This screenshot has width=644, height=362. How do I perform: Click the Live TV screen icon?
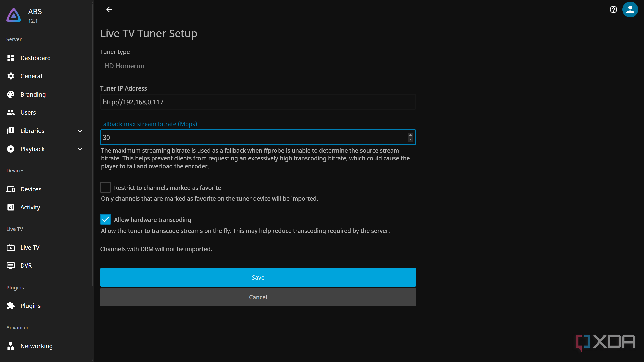[x=11, y=247]
